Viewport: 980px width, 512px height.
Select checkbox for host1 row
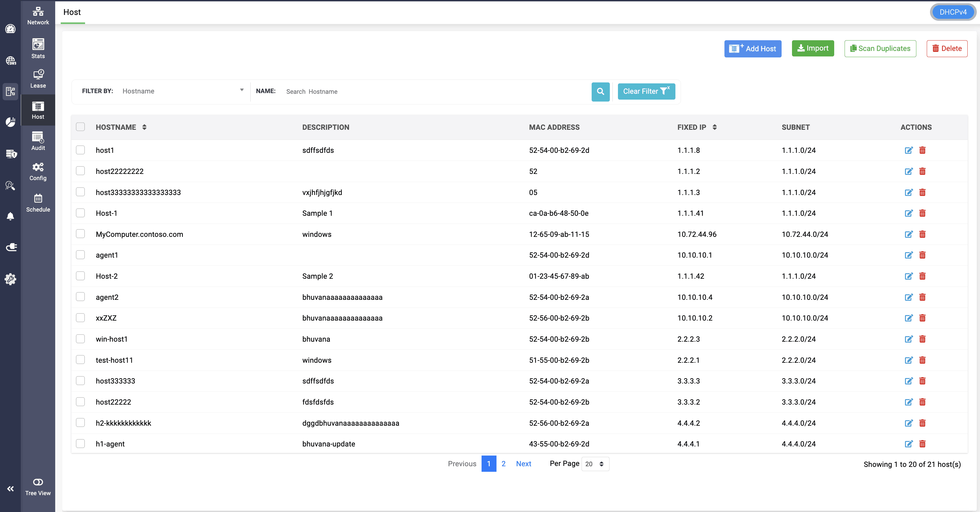pyautogui.click(x=80, y=150)
